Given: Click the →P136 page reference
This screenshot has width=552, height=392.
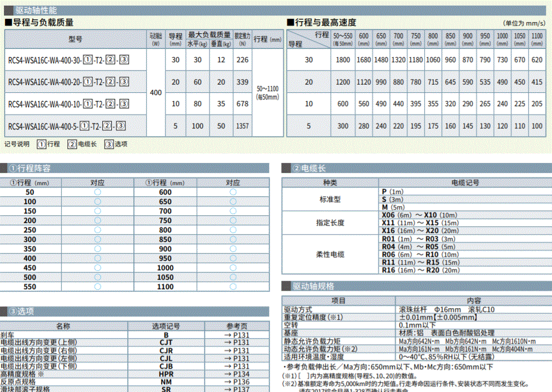Looking at the screenshot, I should click(237, 382).
